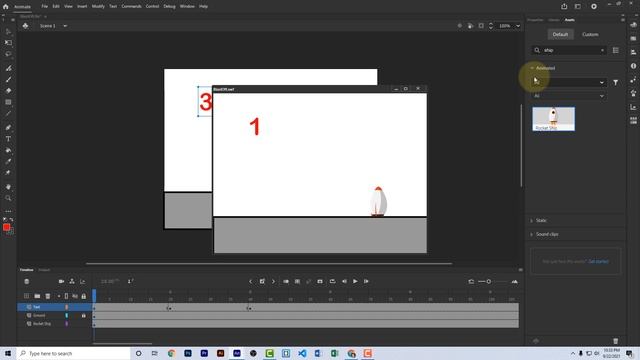This screenshot has width=640, height=360.
Task: Create a new layer folder
Action: coord(37,296)
